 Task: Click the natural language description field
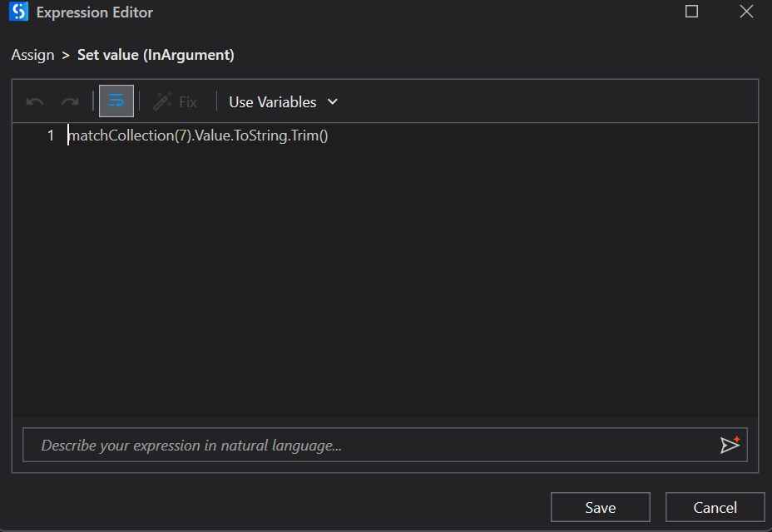point(333,445)
